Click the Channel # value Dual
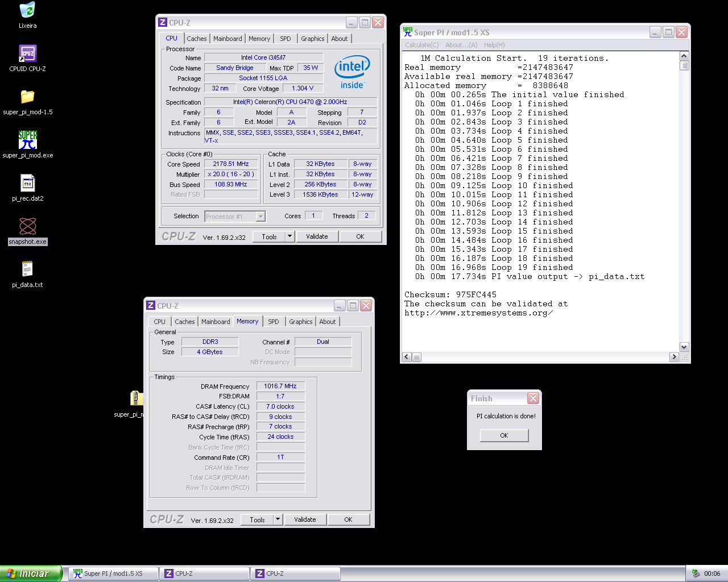Image resolution: width=728 pixels, height=582 pixels. (323, 342)
